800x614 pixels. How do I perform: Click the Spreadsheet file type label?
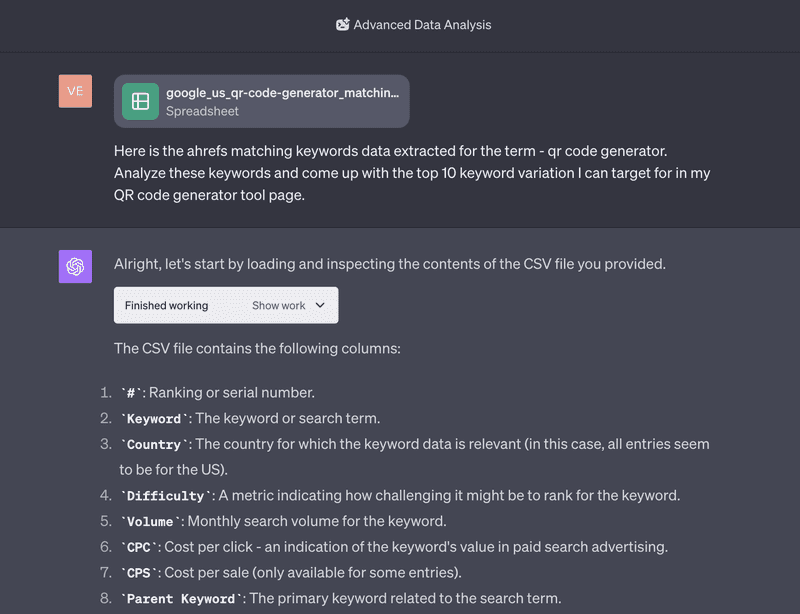[202, 111]
